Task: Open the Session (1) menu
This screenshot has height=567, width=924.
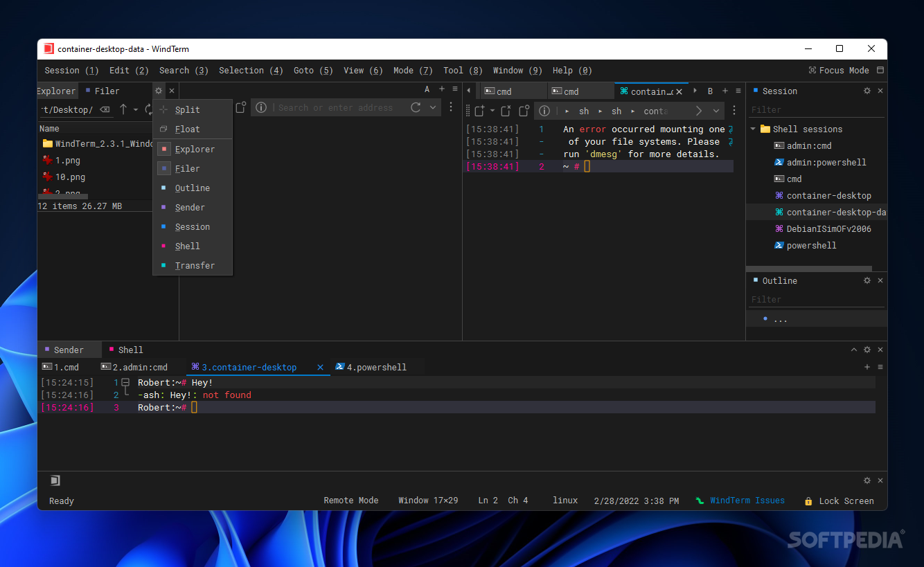Action: tap(71, 70)
